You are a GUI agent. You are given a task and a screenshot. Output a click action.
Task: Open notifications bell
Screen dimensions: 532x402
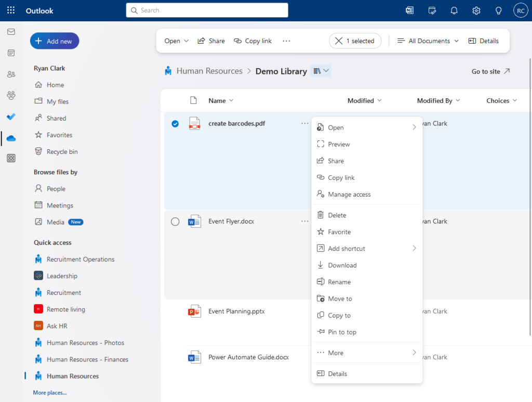454,10
